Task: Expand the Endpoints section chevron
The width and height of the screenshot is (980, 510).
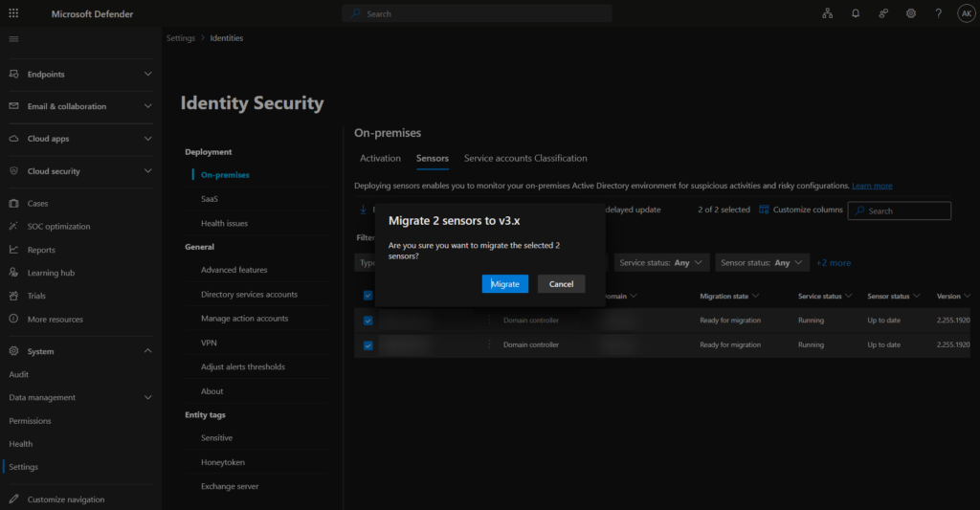Action: pyautogui.click(x=148, y=74)
